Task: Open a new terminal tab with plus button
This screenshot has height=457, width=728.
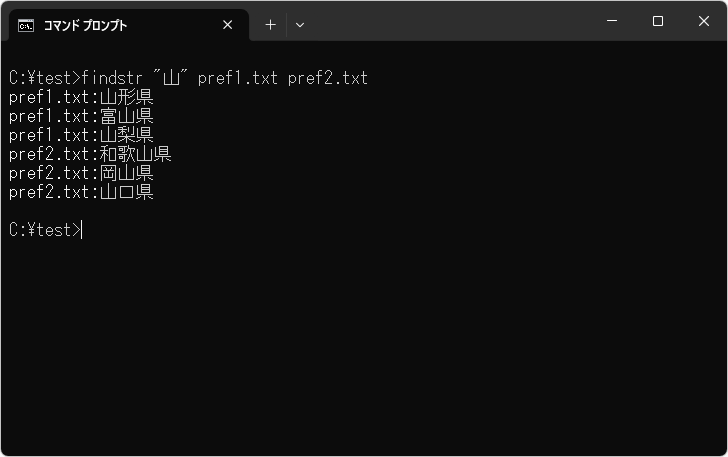Action: (x=270, y=25)
